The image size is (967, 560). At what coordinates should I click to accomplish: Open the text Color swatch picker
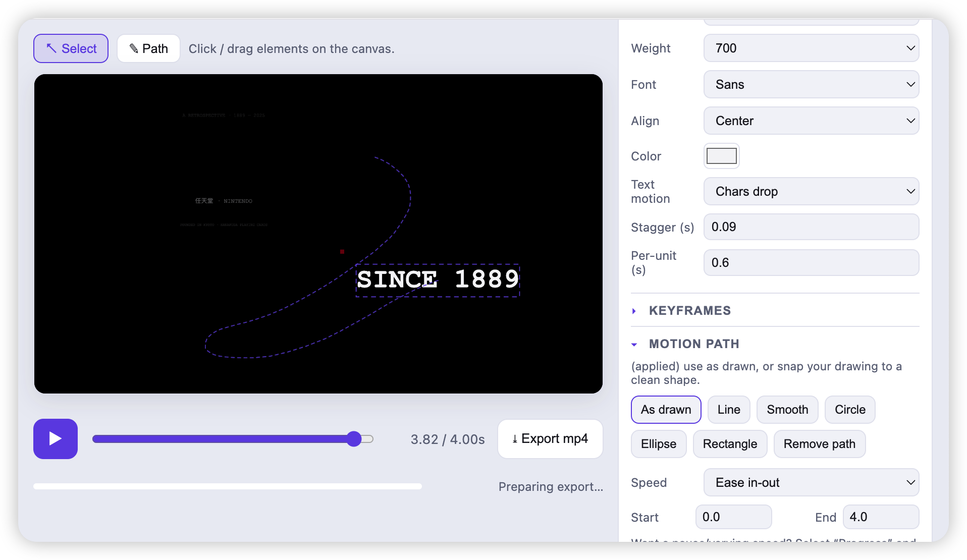(721, 156)
